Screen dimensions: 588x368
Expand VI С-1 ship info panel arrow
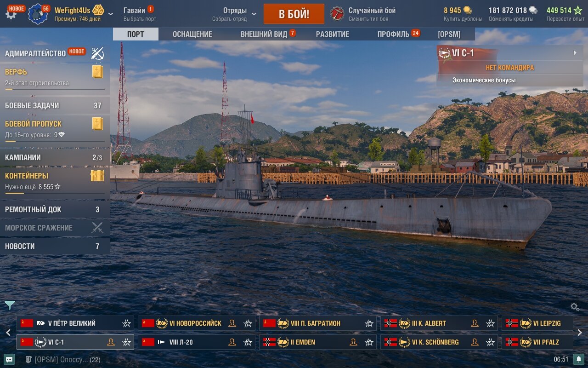point(575,53)
